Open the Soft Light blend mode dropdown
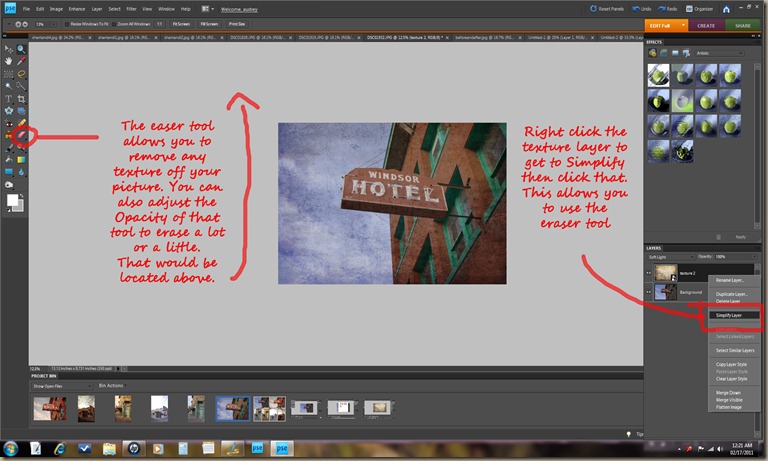 tap(673, 257)
